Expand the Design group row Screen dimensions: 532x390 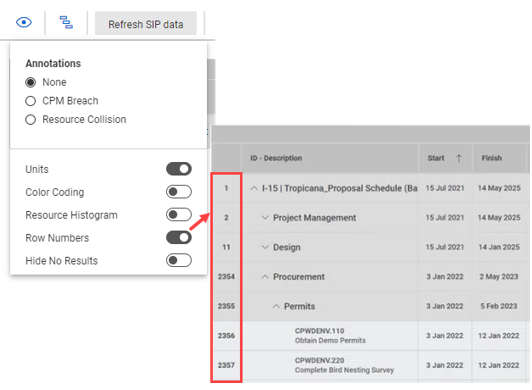click(265, 247)
